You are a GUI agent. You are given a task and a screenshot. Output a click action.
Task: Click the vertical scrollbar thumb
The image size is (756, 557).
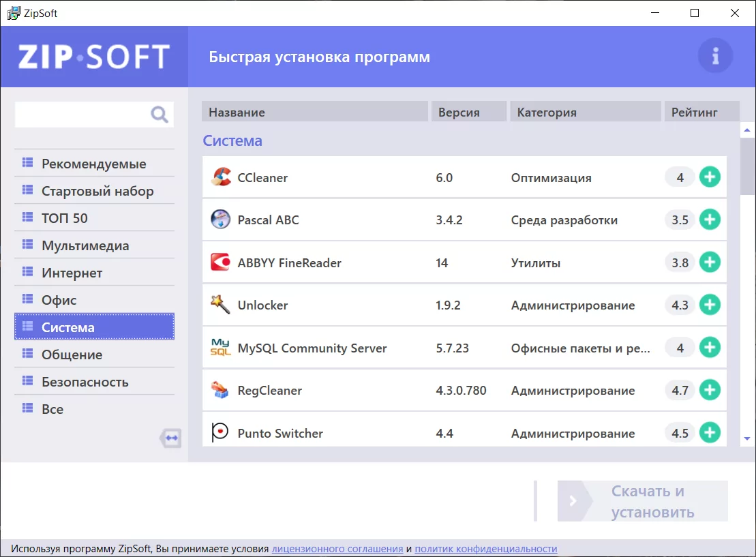click(747, 166)
